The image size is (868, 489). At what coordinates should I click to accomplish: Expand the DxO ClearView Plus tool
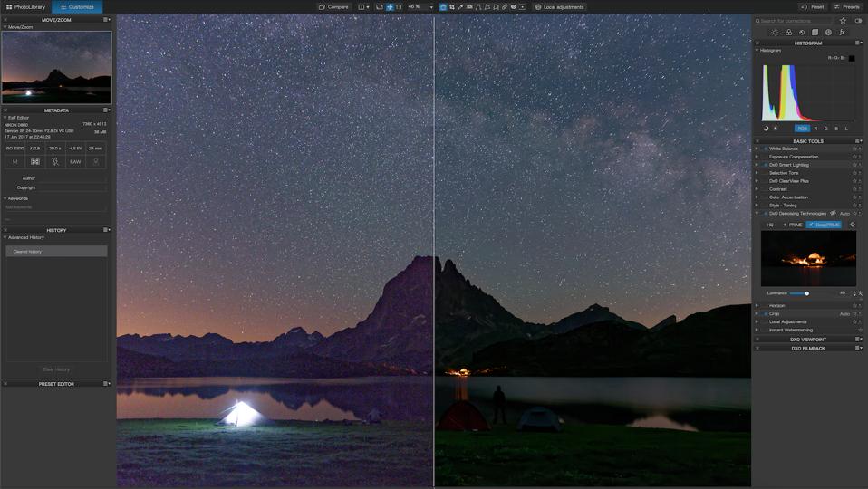(x=757, y=181)
